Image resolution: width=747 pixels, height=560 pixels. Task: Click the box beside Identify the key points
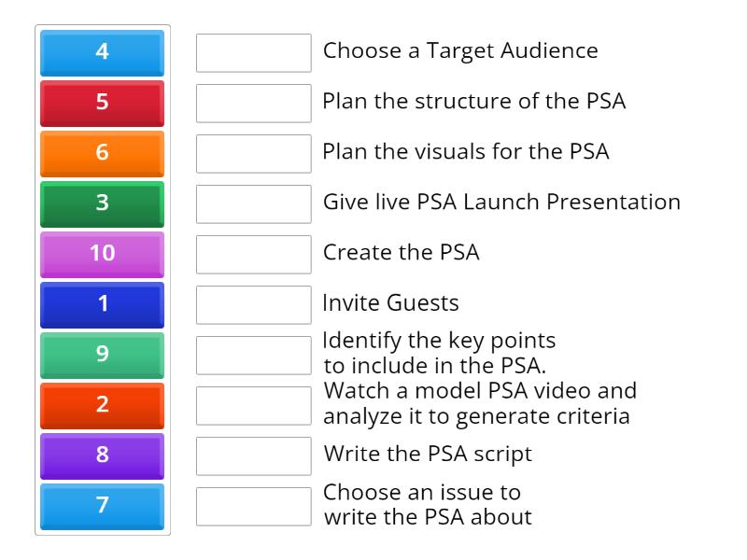(x=254, y=353)
